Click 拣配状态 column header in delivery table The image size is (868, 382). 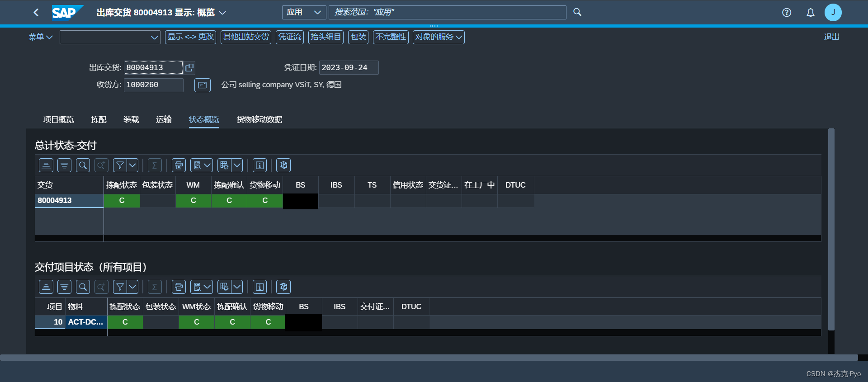(122, 185)
